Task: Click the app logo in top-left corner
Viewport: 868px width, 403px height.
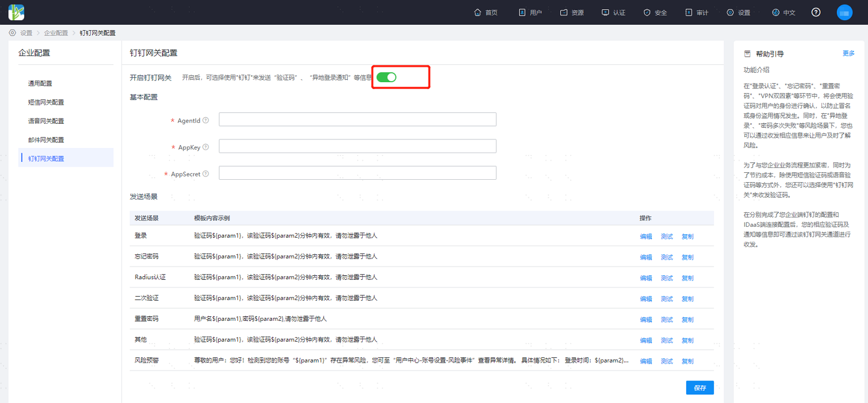Action: pos(16,12)
